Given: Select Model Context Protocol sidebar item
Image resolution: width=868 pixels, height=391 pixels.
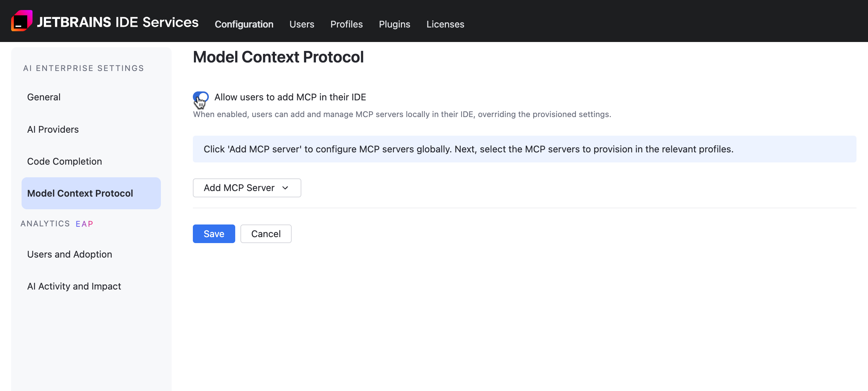Looking at the screenshot, I should click(80, 193).
